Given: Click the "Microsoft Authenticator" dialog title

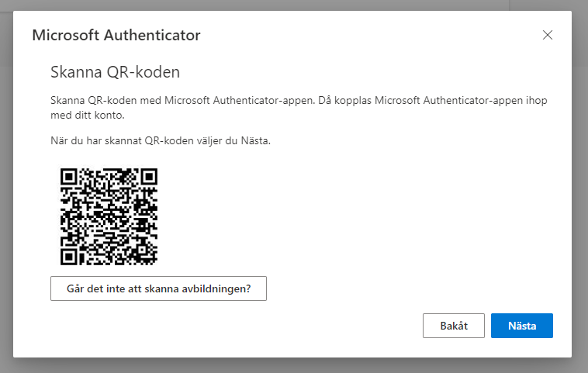Looking at the screenshot, I should click(x=116, y=35).
